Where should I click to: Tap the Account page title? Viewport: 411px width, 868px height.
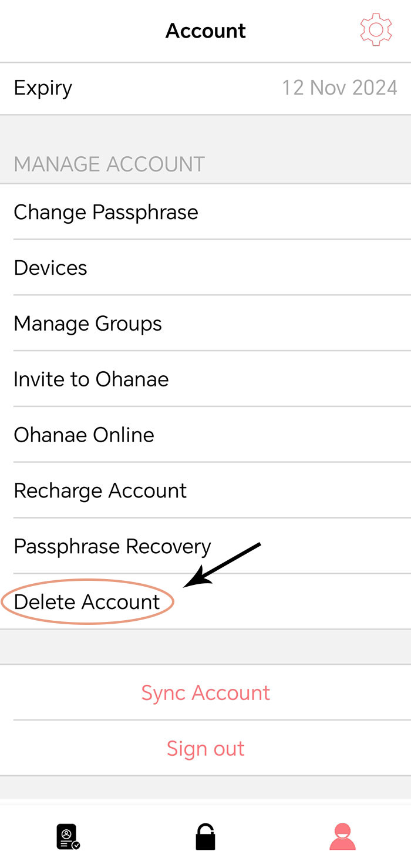206,31
